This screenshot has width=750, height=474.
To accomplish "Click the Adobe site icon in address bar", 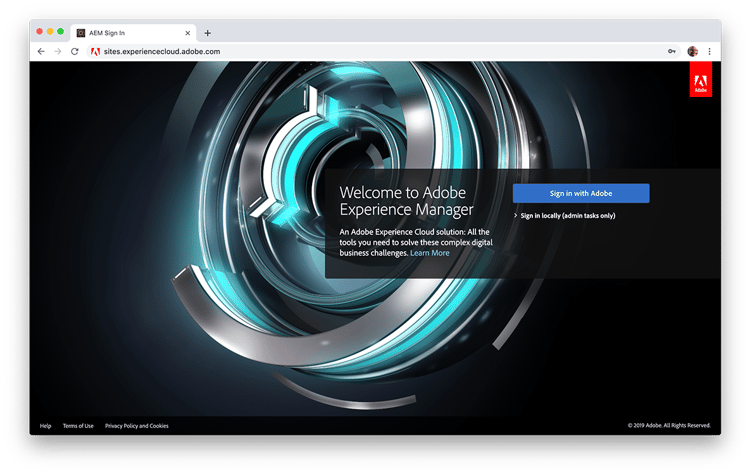I will pos(95,52).
